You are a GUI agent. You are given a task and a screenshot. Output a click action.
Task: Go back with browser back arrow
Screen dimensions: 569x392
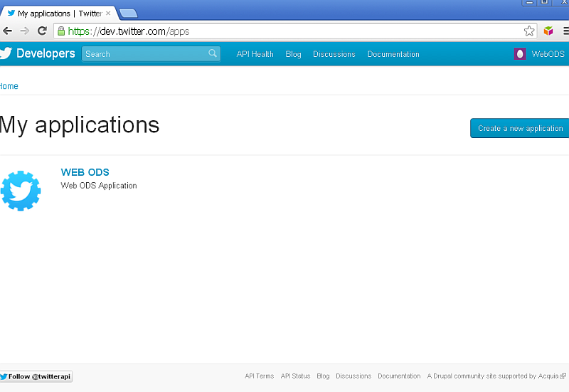[x=8, y=31]
